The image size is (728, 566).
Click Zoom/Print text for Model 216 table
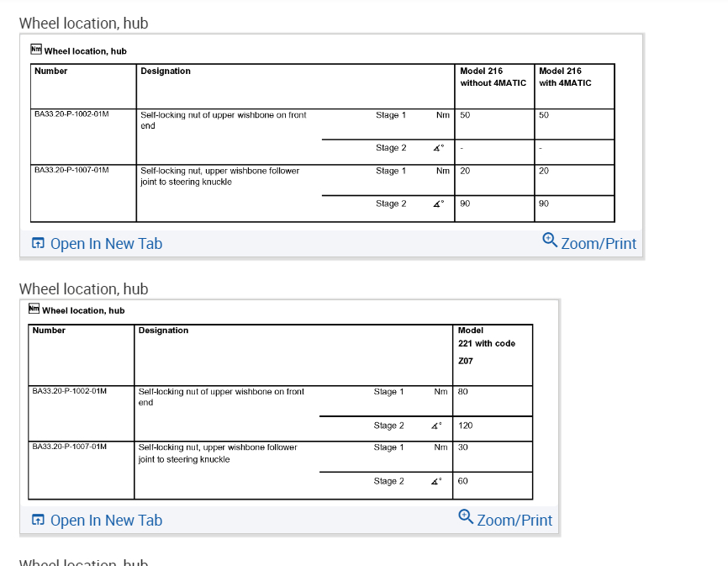(599, 244)
